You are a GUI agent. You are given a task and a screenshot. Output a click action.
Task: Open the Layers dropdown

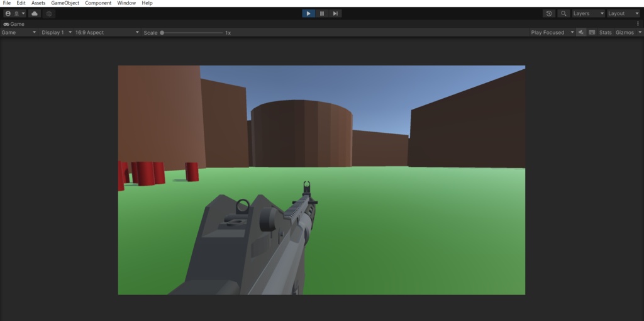(x=589, y=14)
